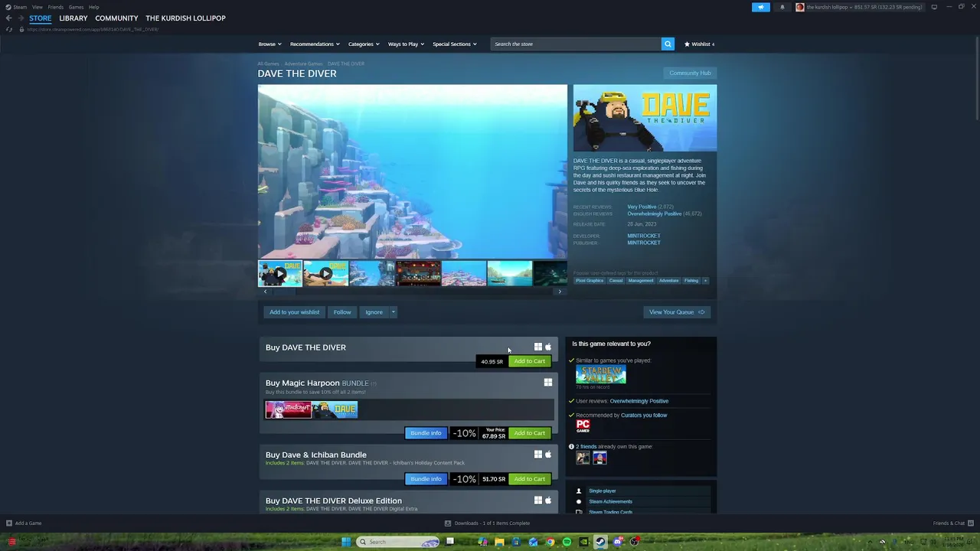This screenshot has width=980, height=551.
Task: Open the first friend's avatar who owns game
Action: click(583, 458)
